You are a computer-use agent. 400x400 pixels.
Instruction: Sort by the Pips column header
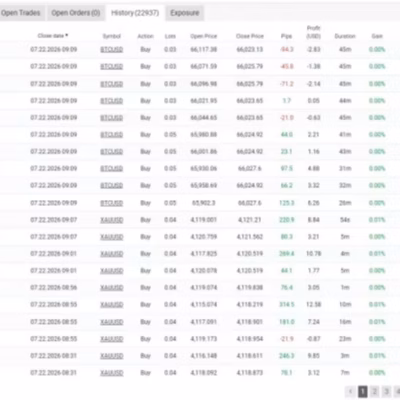[286, 36]
